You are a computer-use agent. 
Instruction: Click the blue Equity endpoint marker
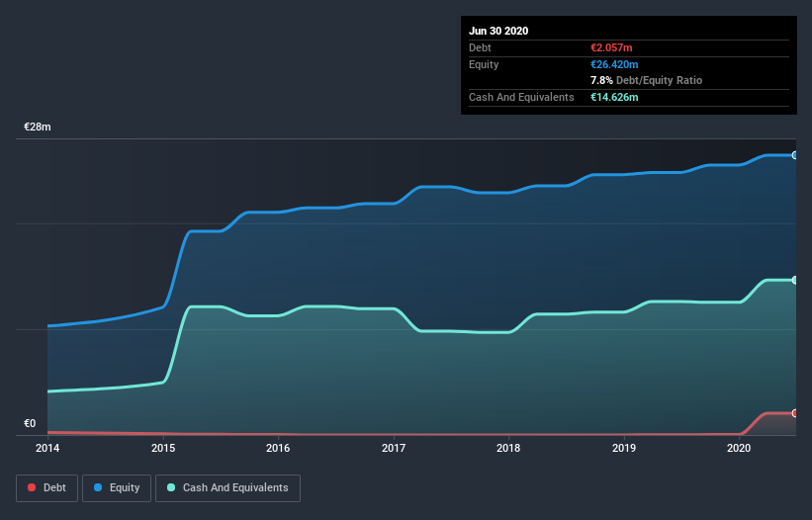(x=795, y=155)
